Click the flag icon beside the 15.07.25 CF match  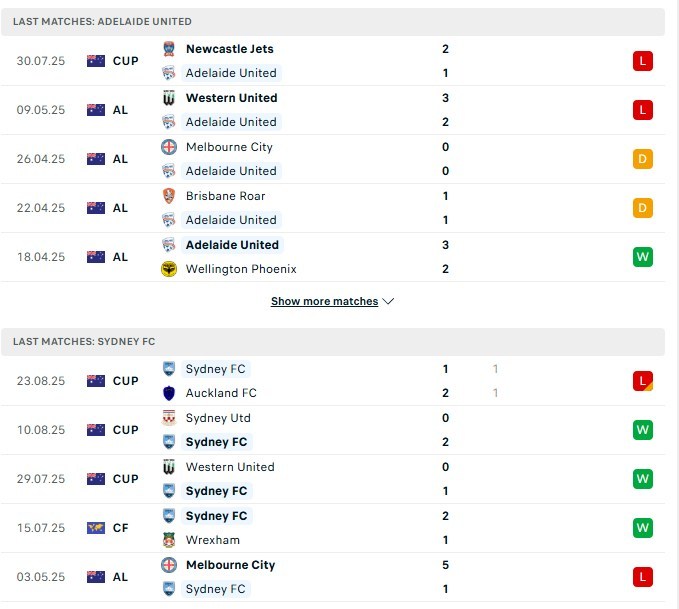click(96, 528)
